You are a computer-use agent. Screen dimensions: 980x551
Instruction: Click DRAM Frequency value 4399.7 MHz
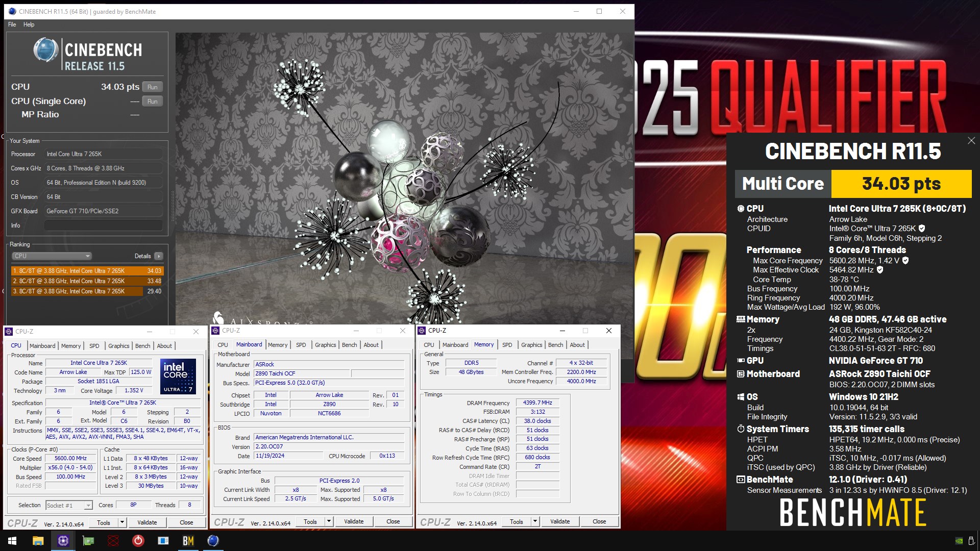(x=537, y=403)
